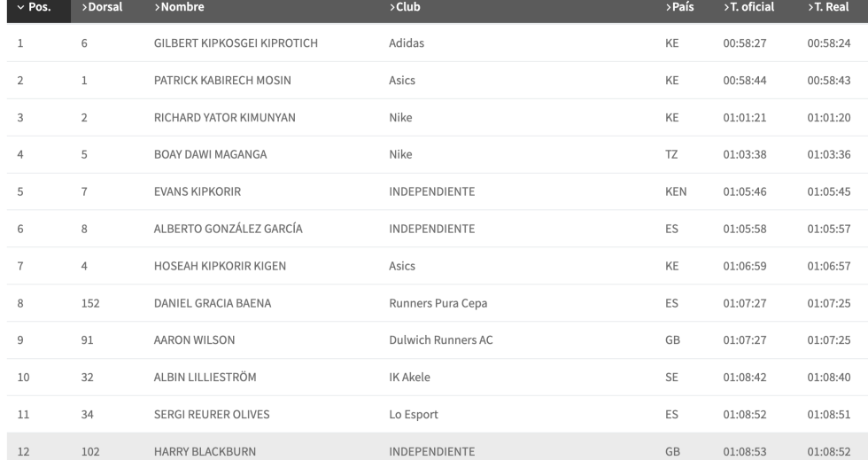Sort table by País column header
The width and height of the screenshot is (868, 460).
(679, 8)
